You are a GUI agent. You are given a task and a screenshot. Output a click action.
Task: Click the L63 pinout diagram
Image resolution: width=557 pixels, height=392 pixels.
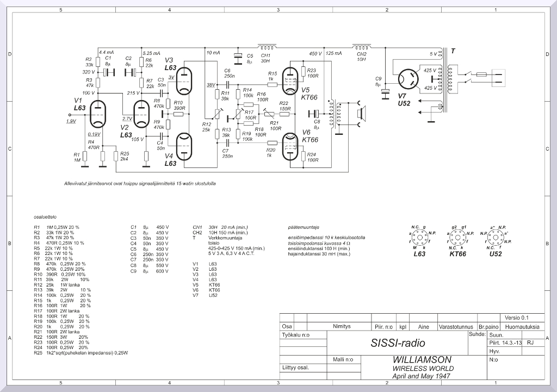[x=419, y=238]
